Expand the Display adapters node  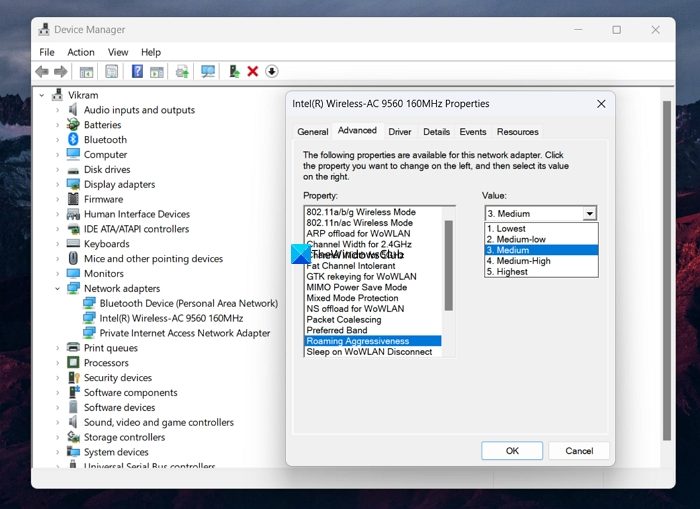point(57,185)
